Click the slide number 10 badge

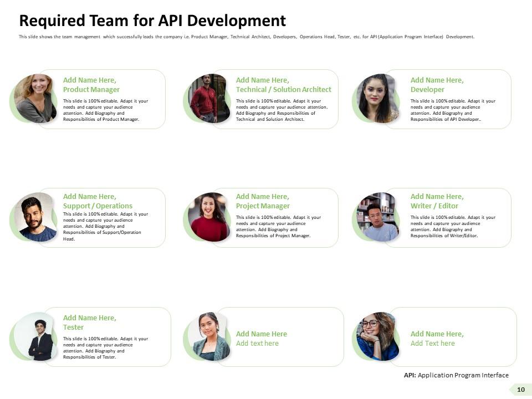pyautogui.click(x=520, y=390)
